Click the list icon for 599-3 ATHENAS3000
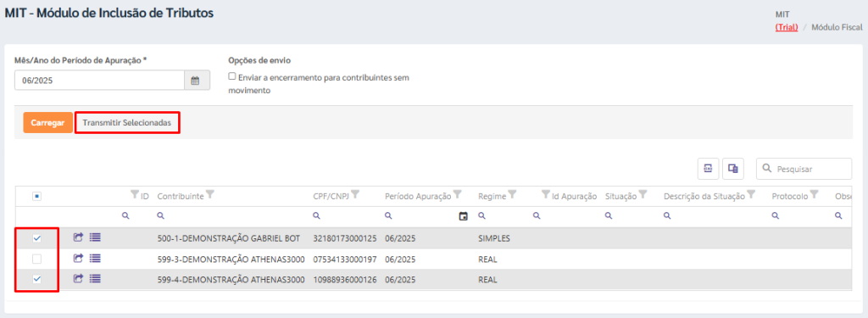This screenshot has width=868, height=318. point(95,258)
